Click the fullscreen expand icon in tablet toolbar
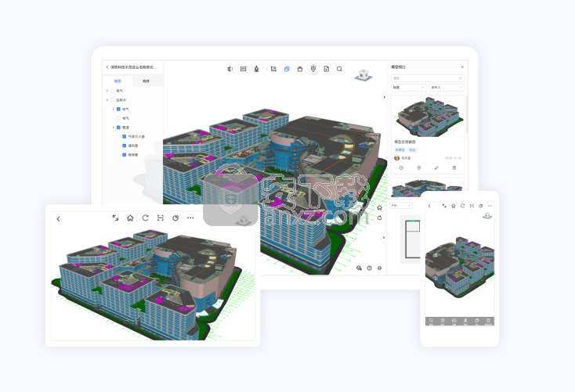Screen dimensions: 575x392 [x=115, y=218]
